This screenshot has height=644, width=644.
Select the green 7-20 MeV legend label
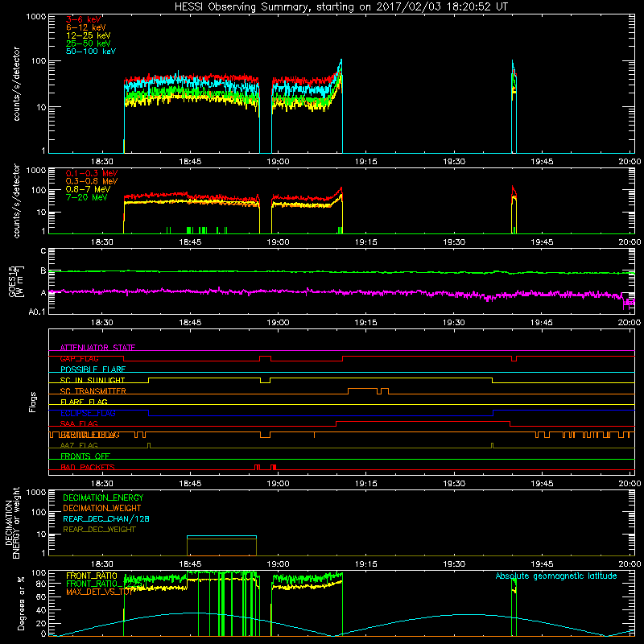pyautogui.click(x=87, y=197)
